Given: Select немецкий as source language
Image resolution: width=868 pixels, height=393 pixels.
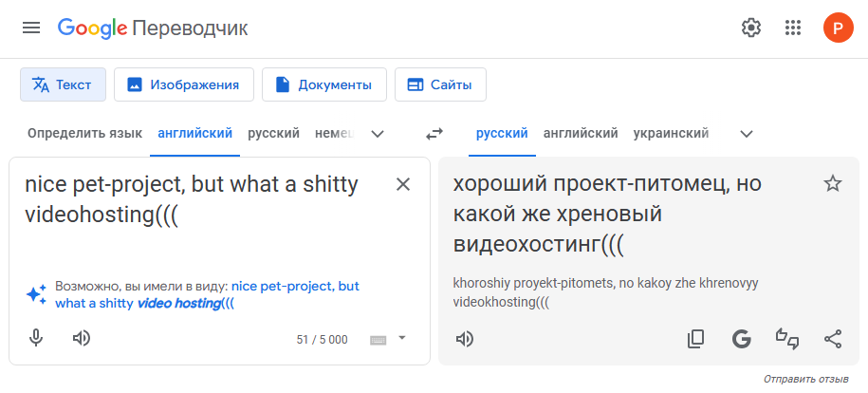Looking at the screenshot, I should coord(334,134).
